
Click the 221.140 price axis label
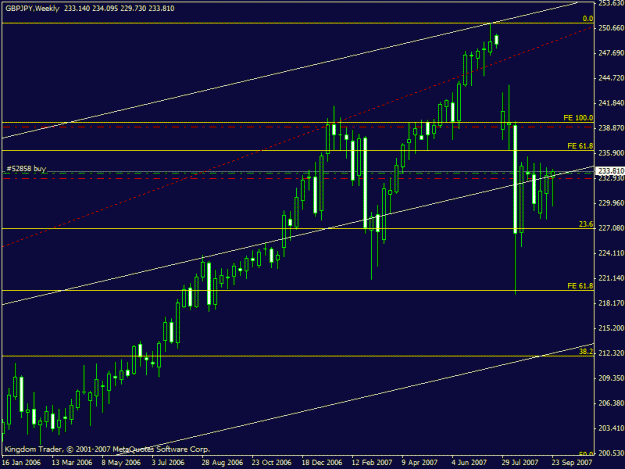(611, 278)
